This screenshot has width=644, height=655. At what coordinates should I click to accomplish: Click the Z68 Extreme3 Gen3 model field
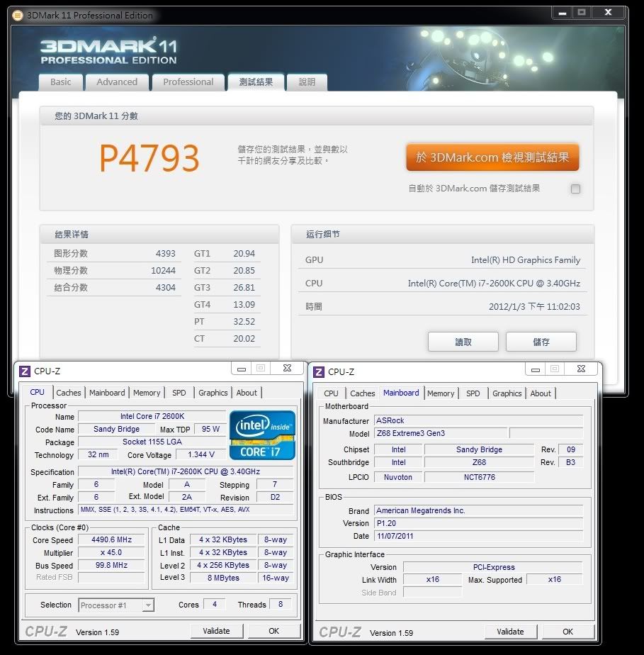click(x=441, y=434)
